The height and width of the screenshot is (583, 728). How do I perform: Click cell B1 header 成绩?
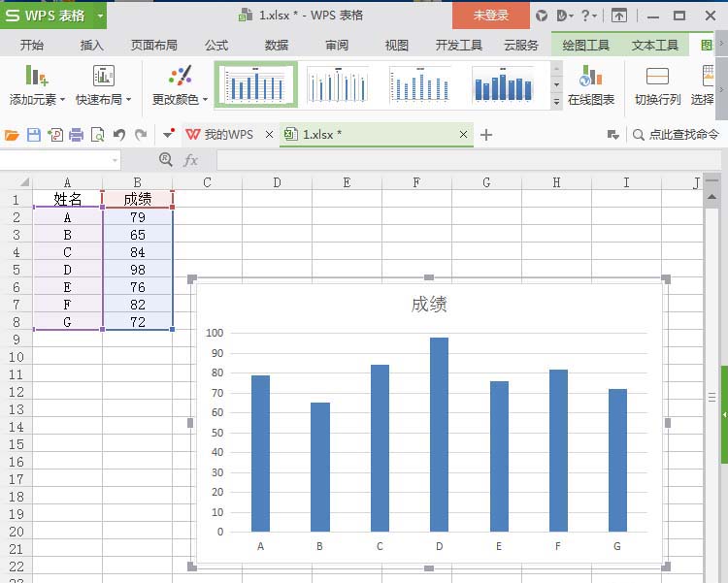pos(138,199)
